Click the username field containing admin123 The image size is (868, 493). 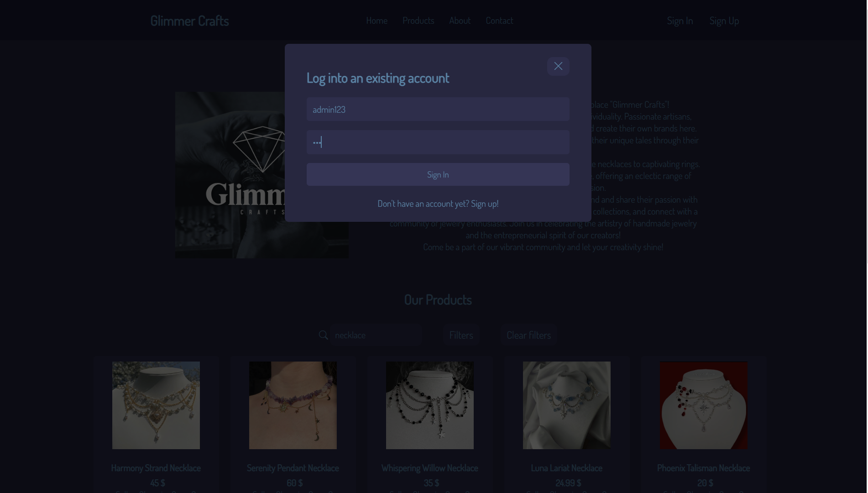[x=438, y=109]
